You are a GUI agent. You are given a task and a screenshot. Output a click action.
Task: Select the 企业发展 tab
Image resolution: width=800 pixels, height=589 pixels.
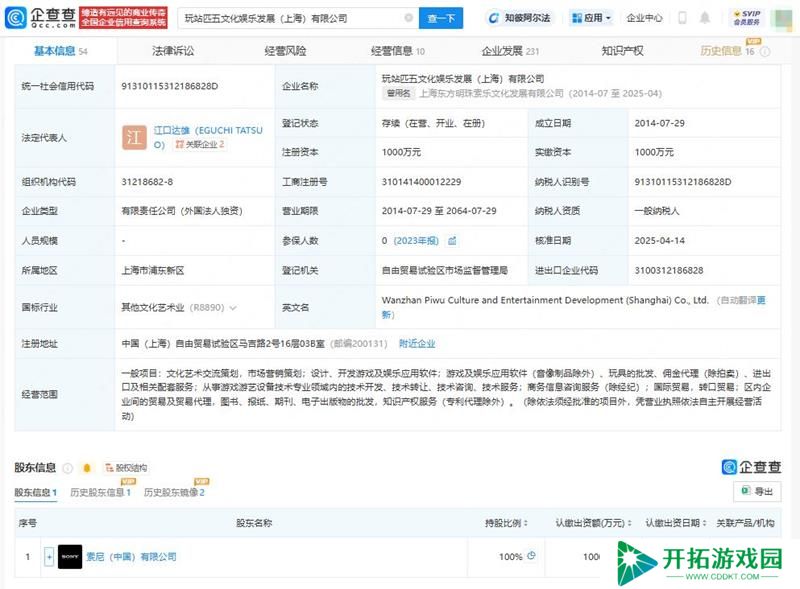[x=510, y=51]
